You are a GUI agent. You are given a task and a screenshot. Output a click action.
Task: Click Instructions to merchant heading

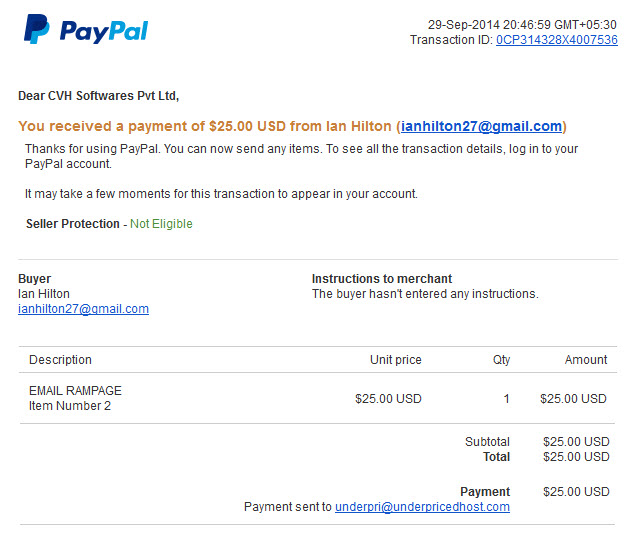pyautogui.click(x=382, y=279)
